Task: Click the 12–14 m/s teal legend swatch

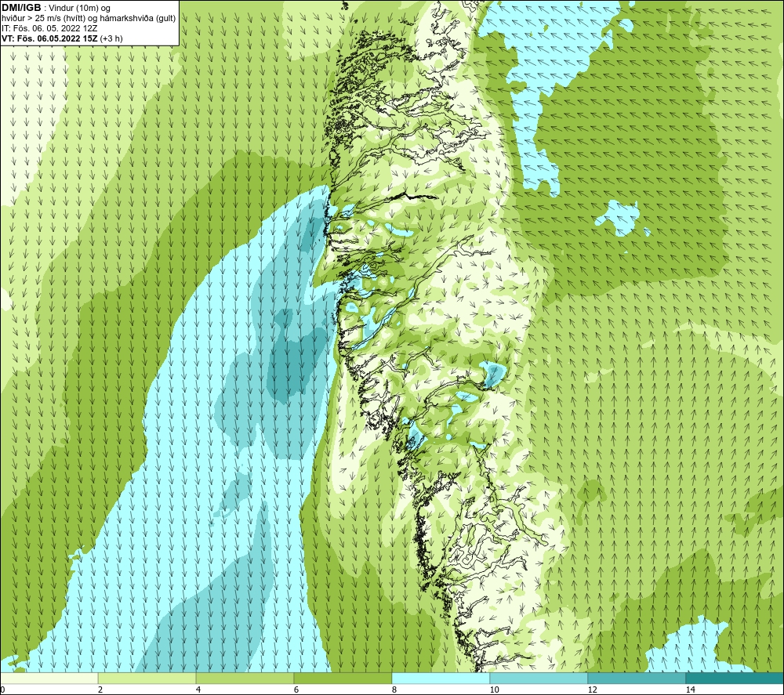Action: point(637,678)
